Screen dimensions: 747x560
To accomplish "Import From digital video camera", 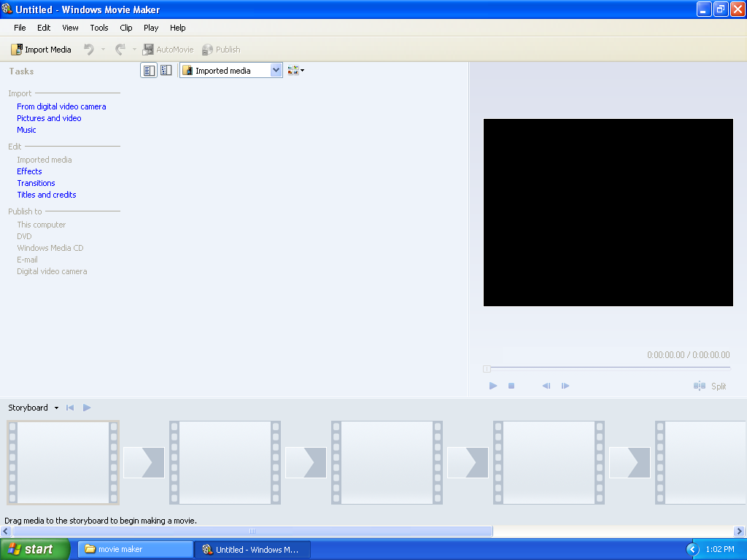I will (x=61, y=106).
